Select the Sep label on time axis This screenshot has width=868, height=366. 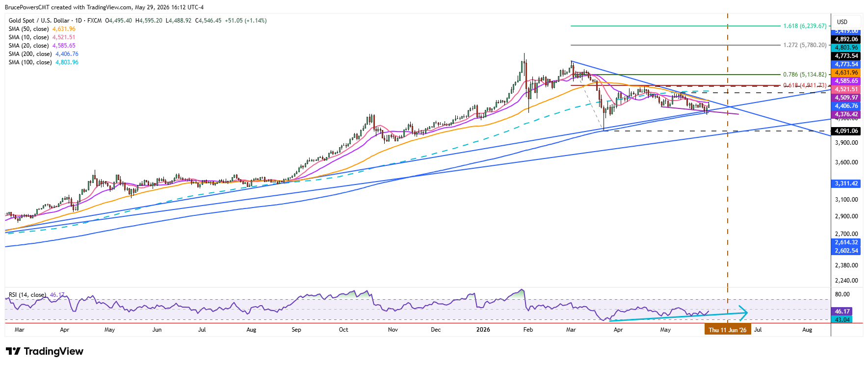point(296,330)
